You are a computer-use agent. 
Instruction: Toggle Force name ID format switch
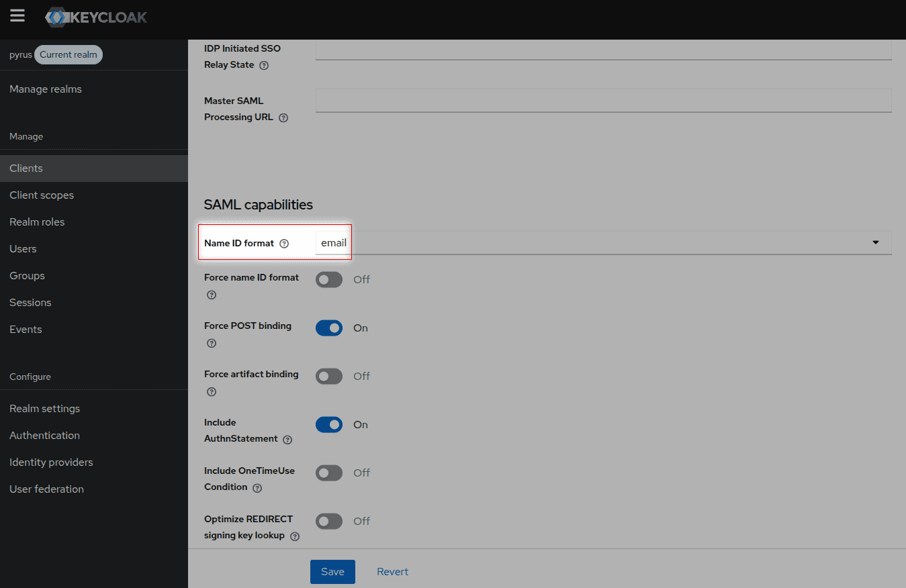328,279
